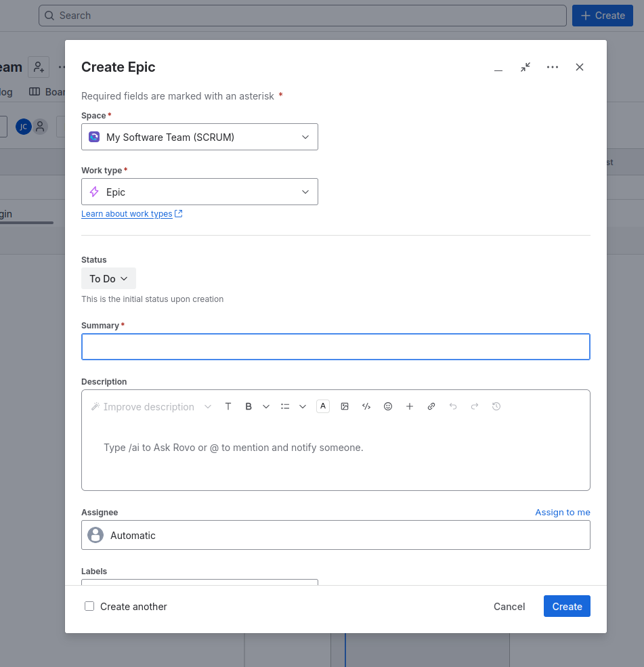Undo last description edit
Image resolution: width=644 pixels, height=667 pixels.
pyautogui.click(x=453, y=407)
